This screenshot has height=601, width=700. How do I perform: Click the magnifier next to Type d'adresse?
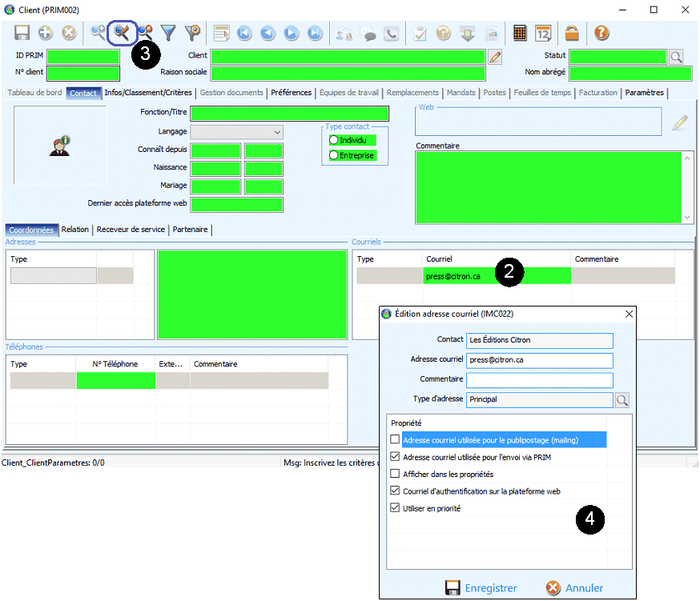coord(622,399)
